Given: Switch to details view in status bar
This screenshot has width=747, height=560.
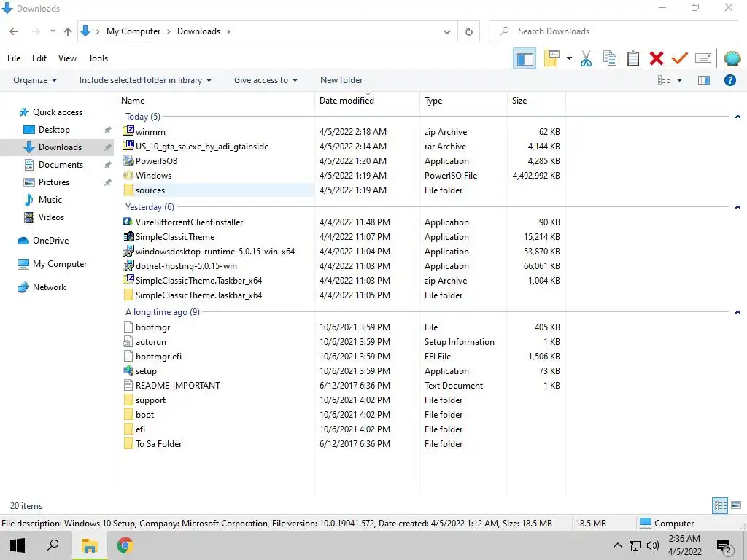Looking at the screenshot, I should coord(720,505).
